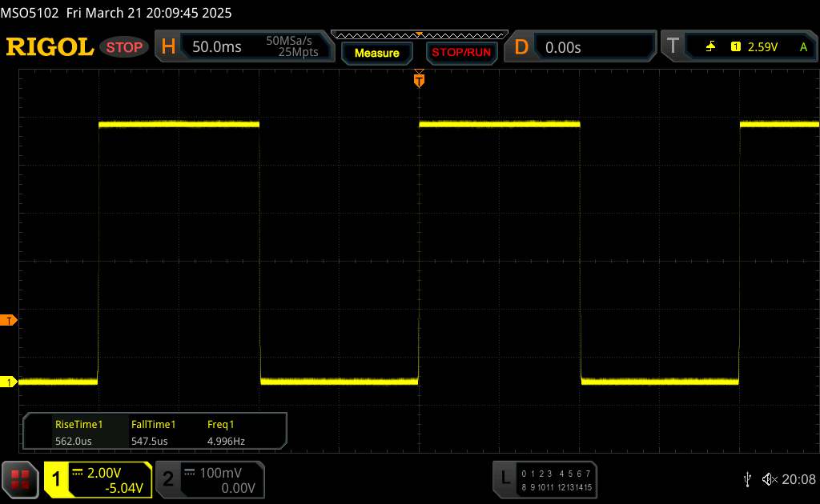Open the 2.59V trigger level setting
This screenshot has height=504, width=820.
pyautogui.click(x=762, y=47)
